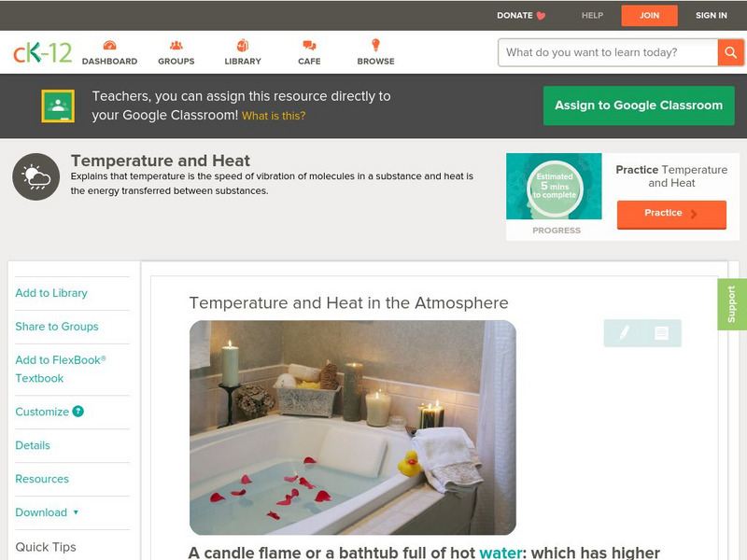Image resolution: width=747 pixels, height=560 pixels.
Task: Click the orange search magnifier button
Action: point(730,52)
